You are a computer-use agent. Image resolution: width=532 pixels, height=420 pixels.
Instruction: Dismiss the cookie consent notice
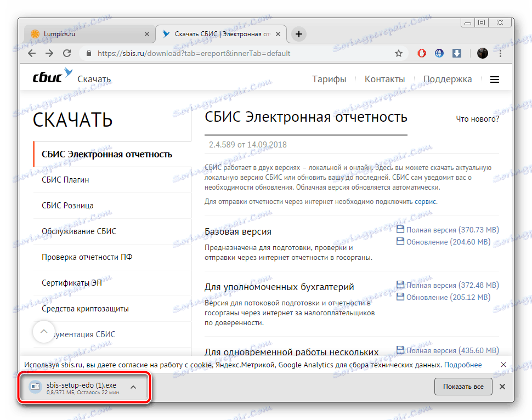[x=503, y=365]
